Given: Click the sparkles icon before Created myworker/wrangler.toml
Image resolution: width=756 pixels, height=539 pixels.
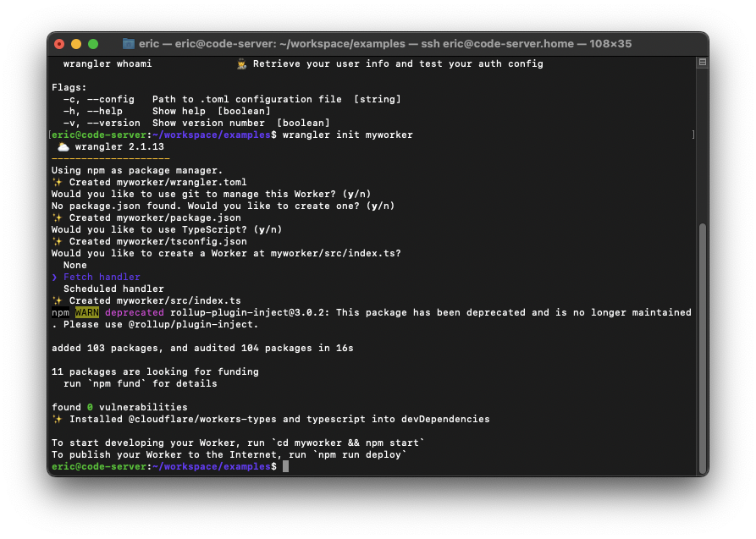Looking at the screenshot, I should (x=57, y=182).
